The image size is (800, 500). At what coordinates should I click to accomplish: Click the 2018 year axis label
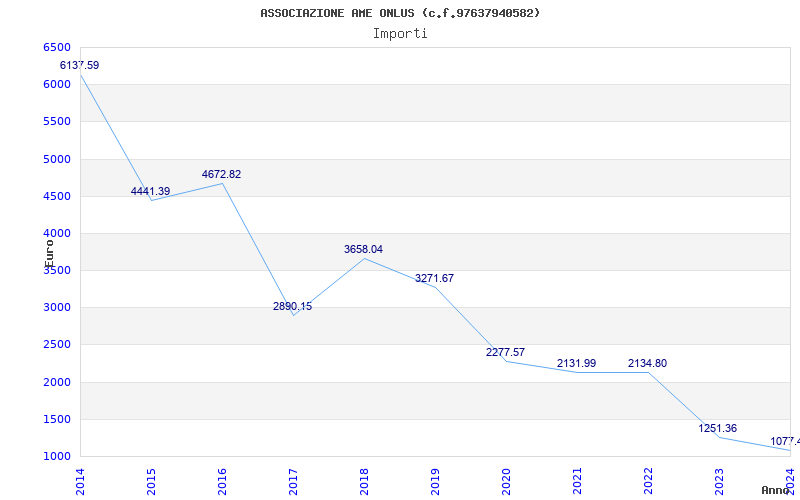pyautogui.click(x=364, y=482)
